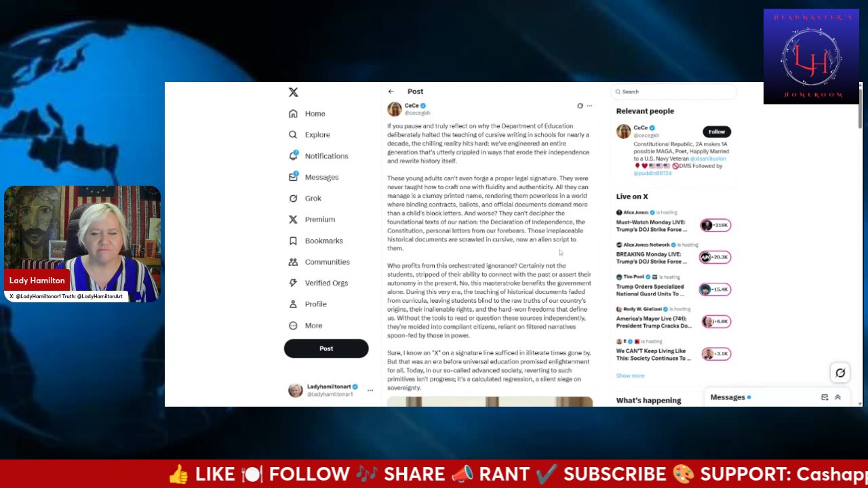Open the Verified Orgs lightning icon
The image size is (868, 488).
tap(293, 283)
